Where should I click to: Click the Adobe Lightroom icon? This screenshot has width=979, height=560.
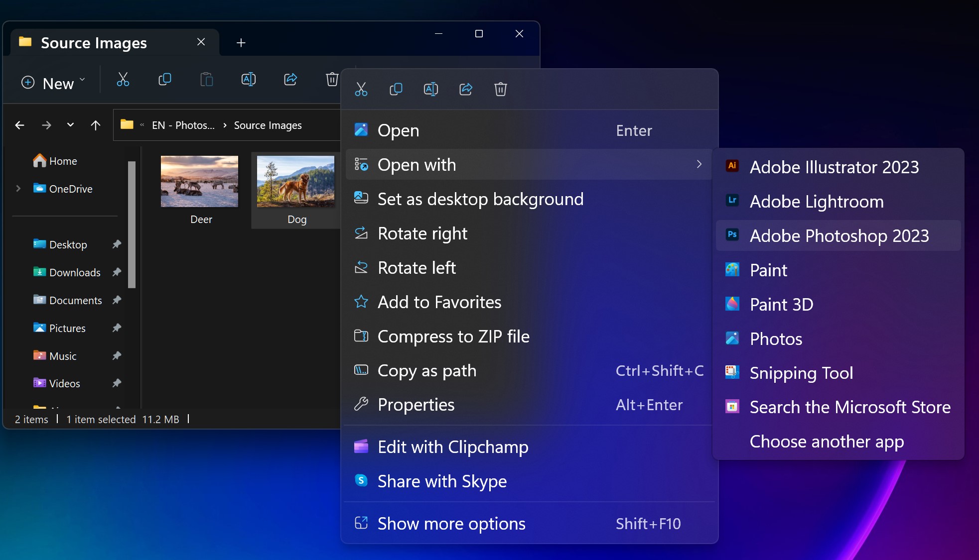[x=732, y=200]
